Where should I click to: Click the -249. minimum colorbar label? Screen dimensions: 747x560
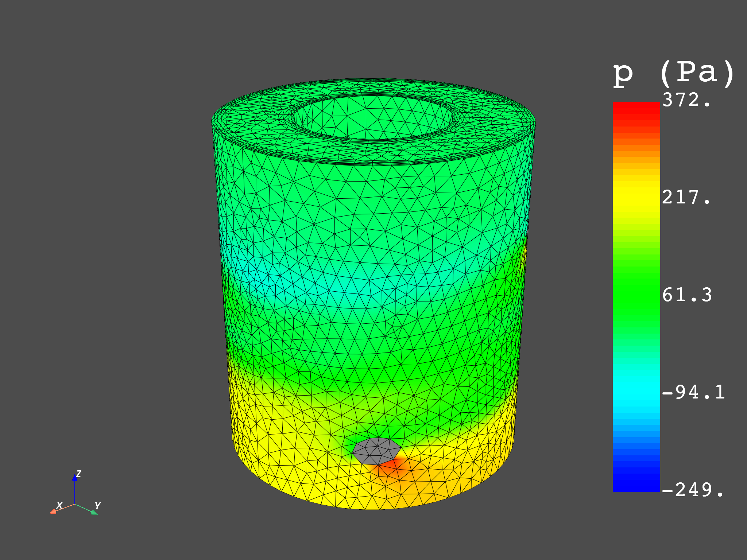point(693,490)
